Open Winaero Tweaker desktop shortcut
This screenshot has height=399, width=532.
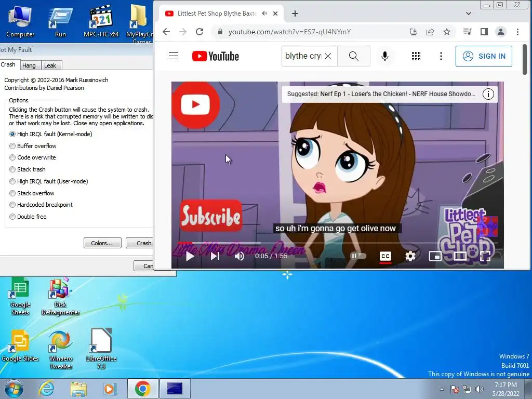coord(61,350)
